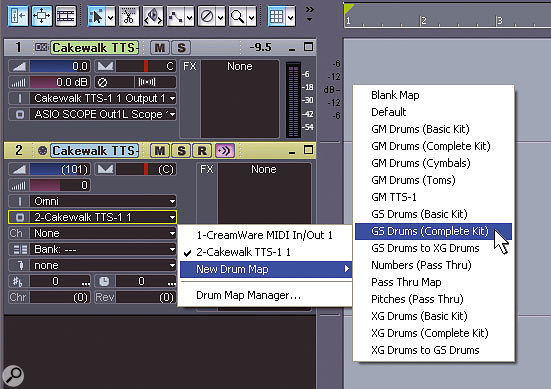Click track 1 volume slider showing 0.0
The height and width of the screenshot is (389, 551).
click(x=60, y=66)
